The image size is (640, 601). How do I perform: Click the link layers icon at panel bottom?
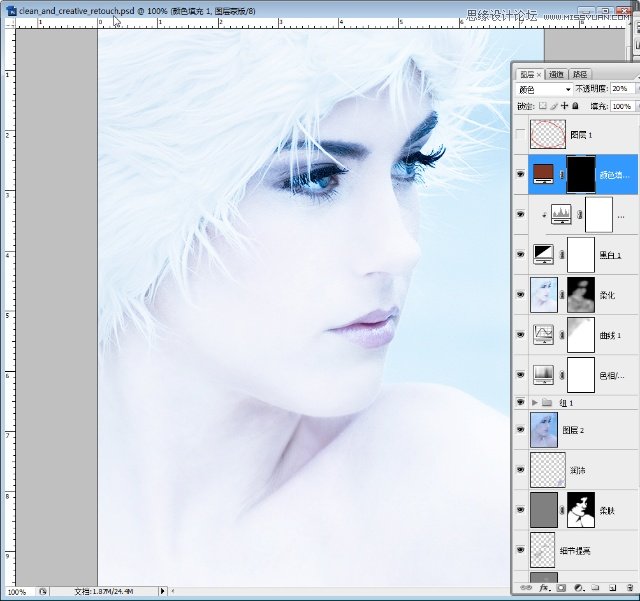pyautogui.click(x=526, y=588)
